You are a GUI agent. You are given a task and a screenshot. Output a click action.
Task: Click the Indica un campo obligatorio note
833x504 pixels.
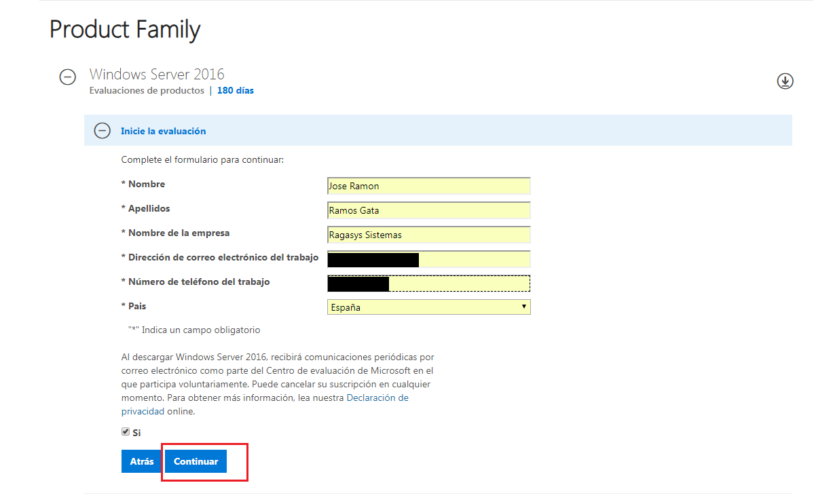point(194,330)
